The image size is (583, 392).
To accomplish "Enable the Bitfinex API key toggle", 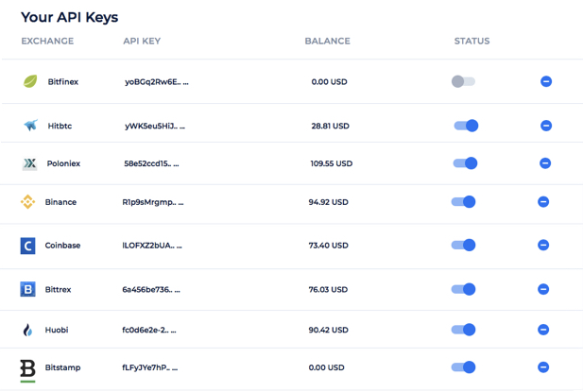I will click(463, 81).
